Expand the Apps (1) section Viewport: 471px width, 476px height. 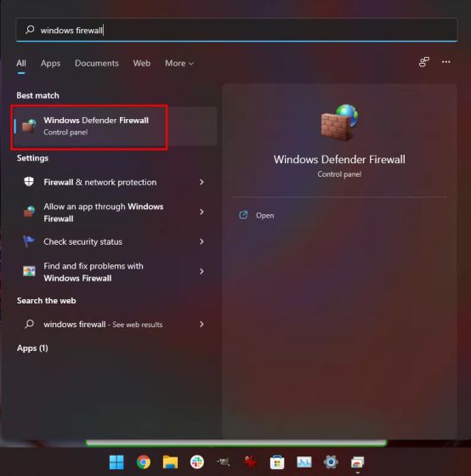pos(32,348)
